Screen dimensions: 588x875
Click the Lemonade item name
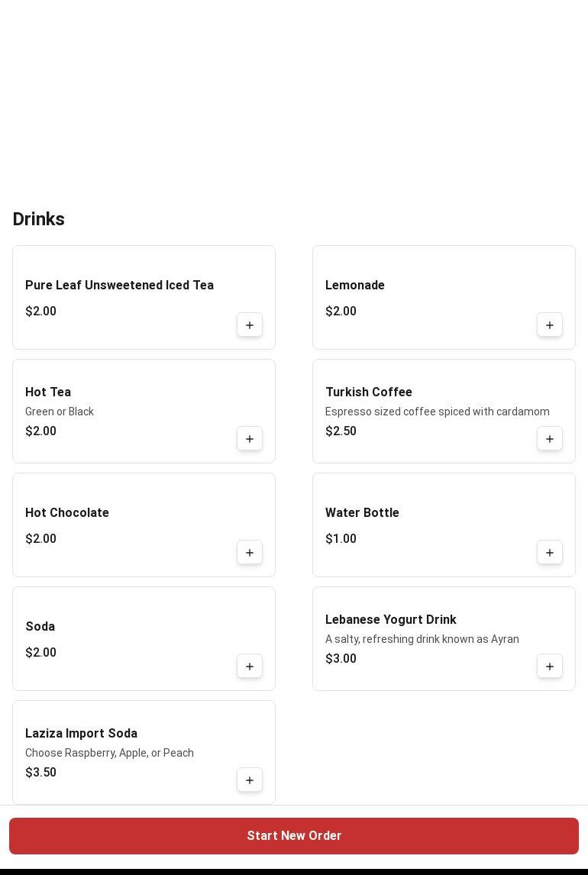[x=355, y=286]
